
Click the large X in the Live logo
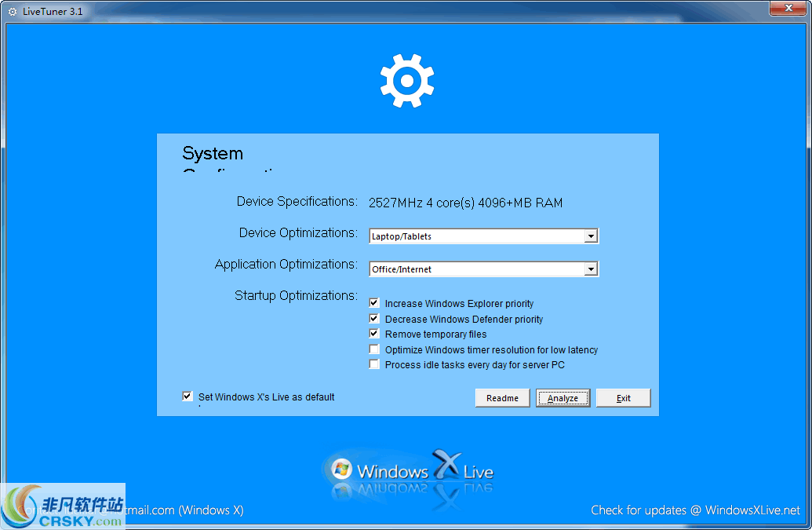[446, 466]
